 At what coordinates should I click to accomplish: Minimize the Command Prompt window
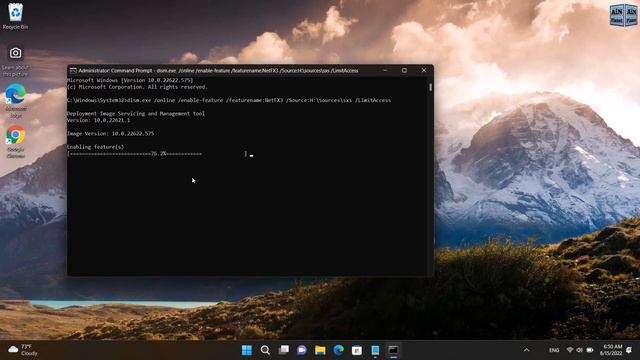coord(384,70)
